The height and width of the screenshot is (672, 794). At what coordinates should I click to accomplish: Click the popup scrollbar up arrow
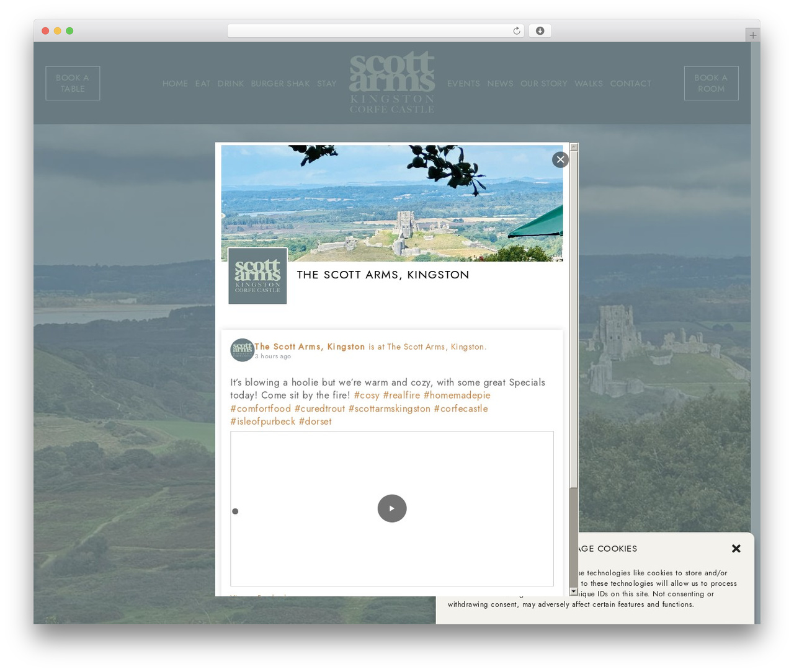[x=574, y=147]
